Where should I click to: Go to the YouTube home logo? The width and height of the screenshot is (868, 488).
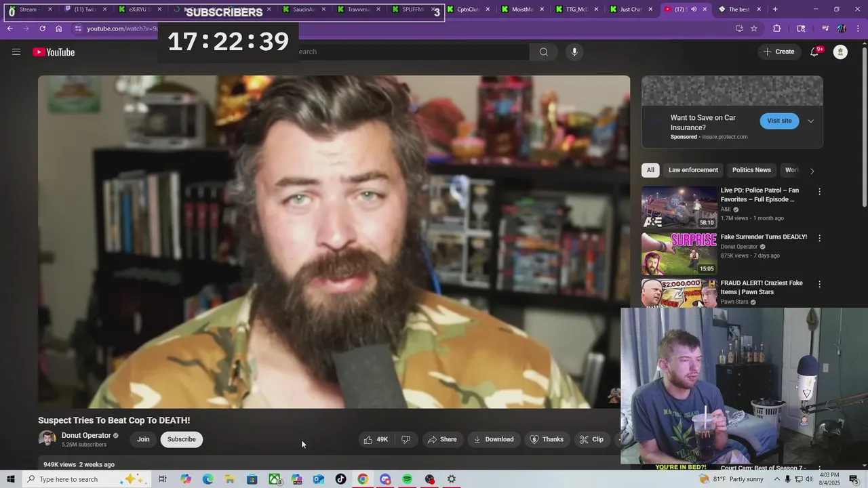point(54,52)
